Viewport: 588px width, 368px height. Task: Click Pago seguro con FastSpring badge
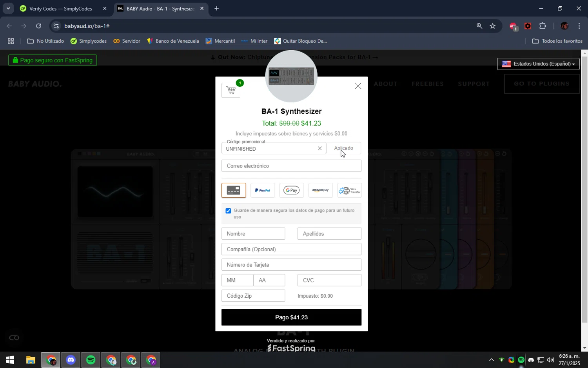coord(53,60)
